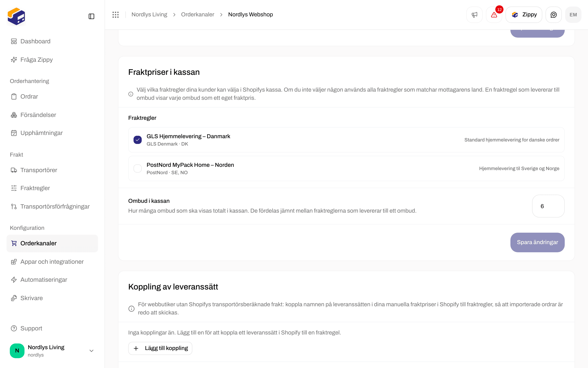Click the info icon in Fraktpriser i kassan

[131, 94]
